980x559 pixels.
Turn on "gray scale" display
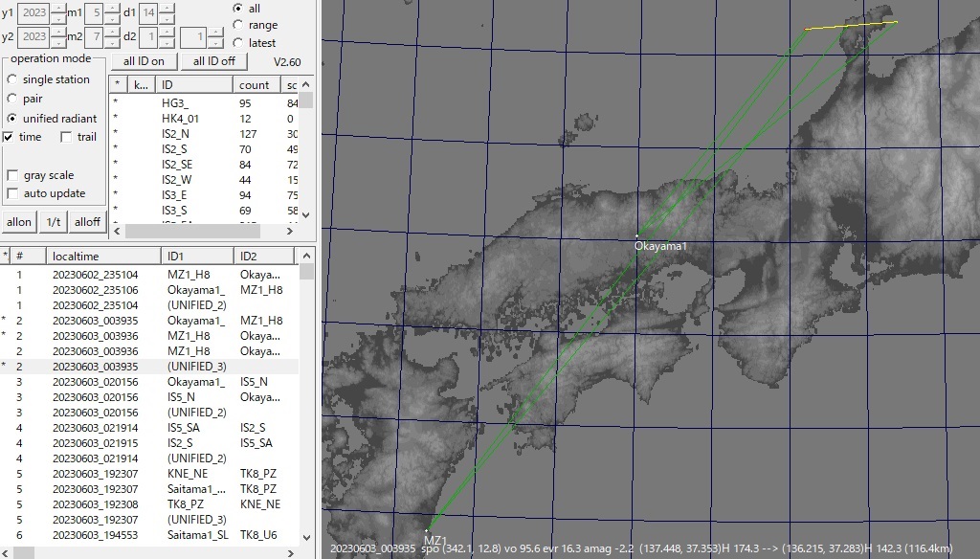click(x=11, y=175)
